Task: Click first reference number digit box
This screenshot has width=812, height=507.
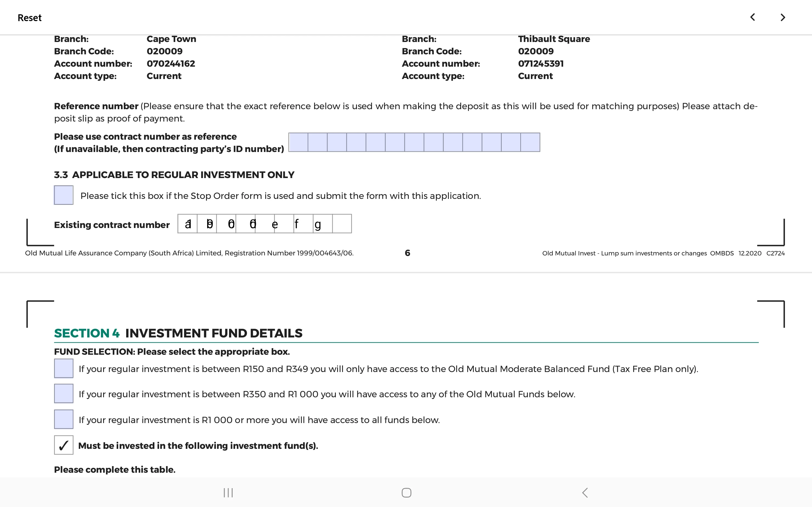Action: 298,142
